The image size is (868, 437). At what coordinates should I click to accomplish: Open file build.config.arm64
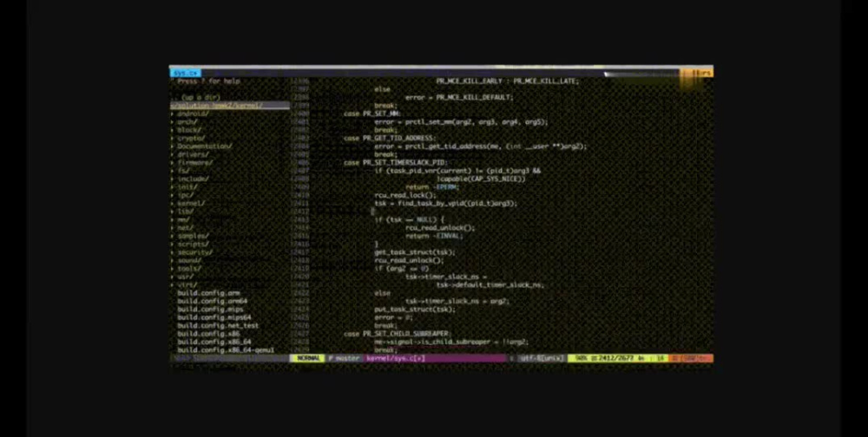[x=212, y=302]
